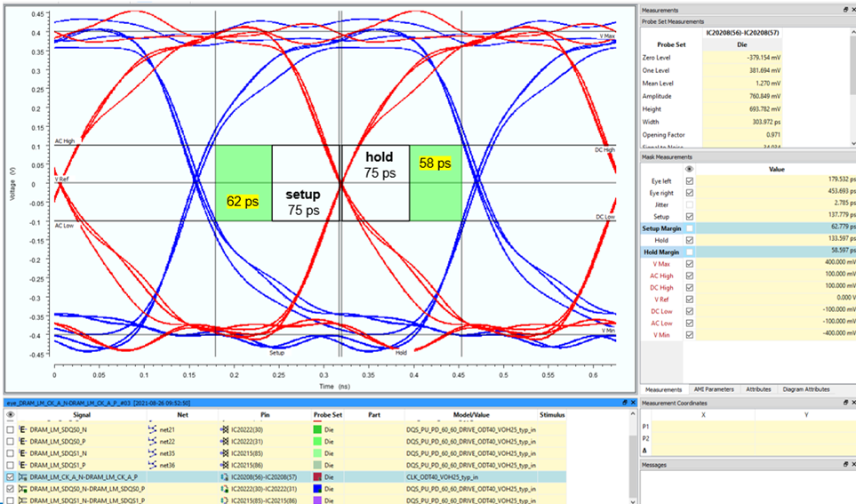
Task: Click the pin icon for IC20222(30)
Action: coord(224,429)
